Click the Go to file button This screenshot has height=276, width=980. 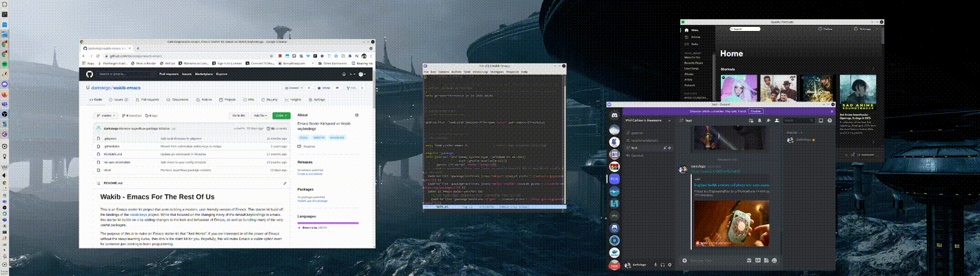point(238,115)
